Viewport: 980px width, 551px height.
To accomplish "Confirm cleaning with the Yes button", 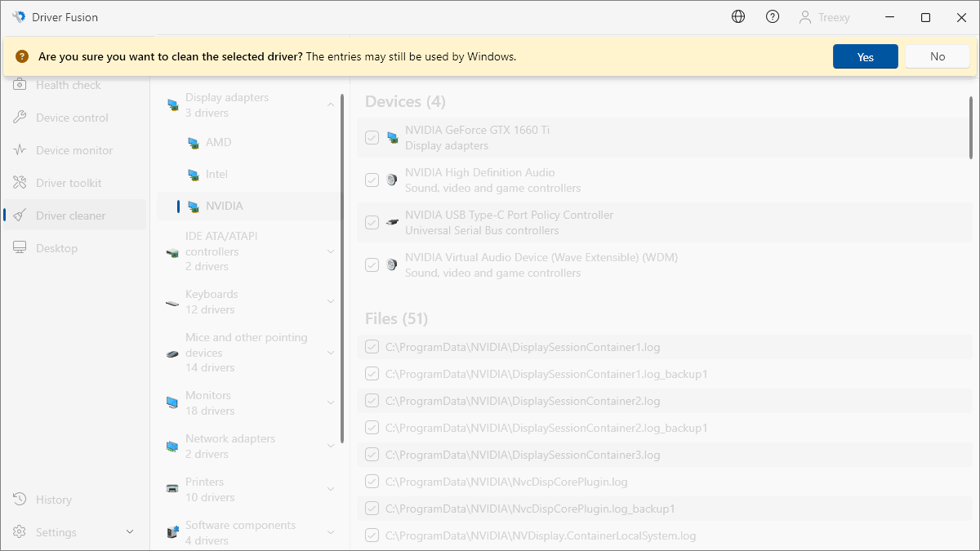I will point(865,56).
